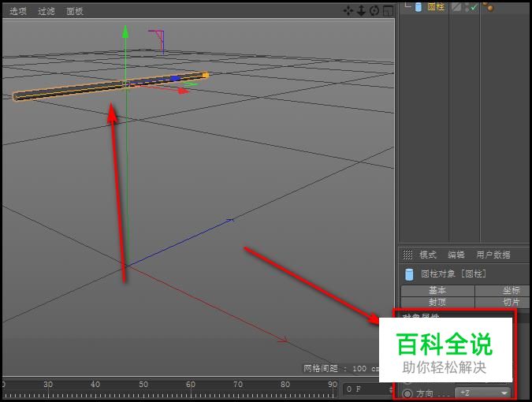This screenshot has height=402, width=532.
Task: Click the four-arrow move camera icon
Action: pos(348,11)
